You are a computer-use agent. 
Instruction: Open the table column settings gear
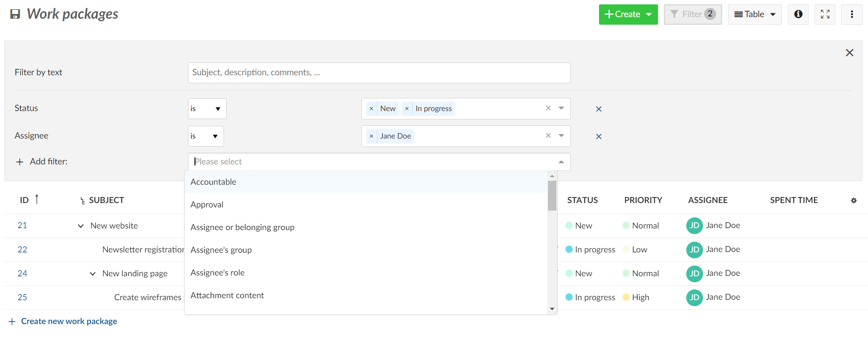tap(853, 201)
